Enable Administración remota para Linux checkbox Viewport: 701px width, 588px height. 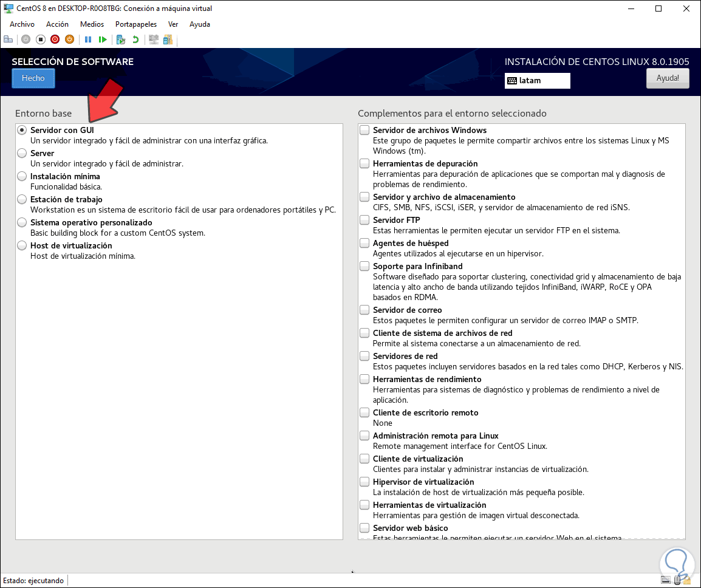(x=365, y=436)
